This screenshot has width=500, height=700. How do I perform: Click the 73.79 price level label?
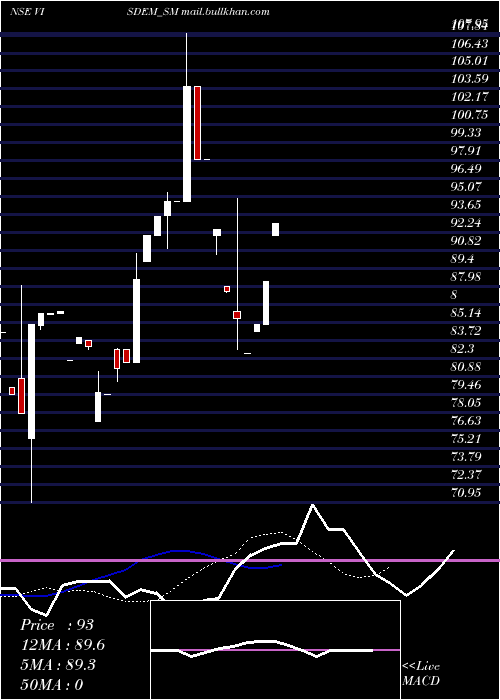(466, 457)
